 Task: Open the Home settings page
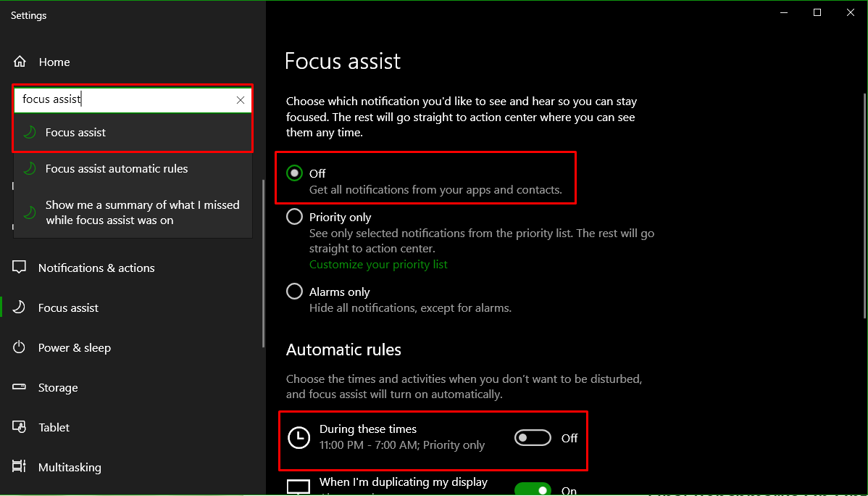coord(41,62)
